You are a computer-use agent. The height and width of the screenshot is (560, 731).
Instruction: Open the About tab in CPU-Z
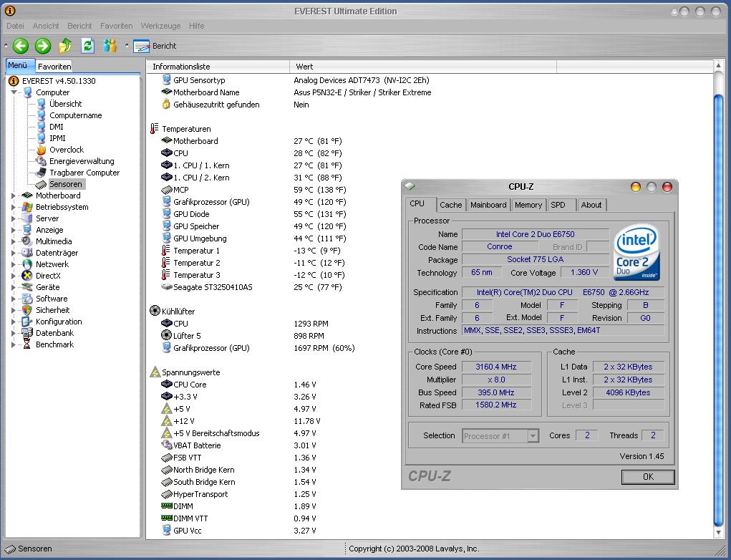(x=591, y=205)
